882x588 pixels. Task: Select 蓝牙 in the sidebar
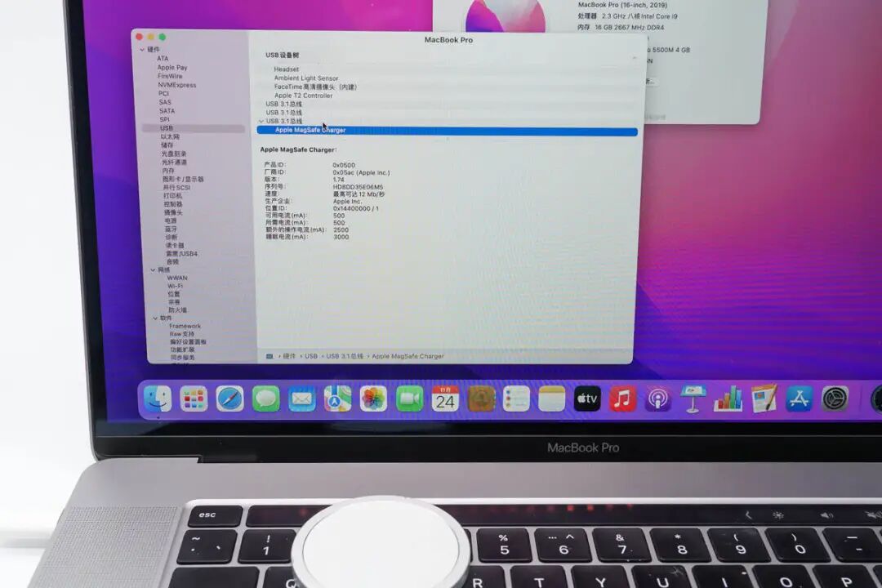tap(171, 229)
